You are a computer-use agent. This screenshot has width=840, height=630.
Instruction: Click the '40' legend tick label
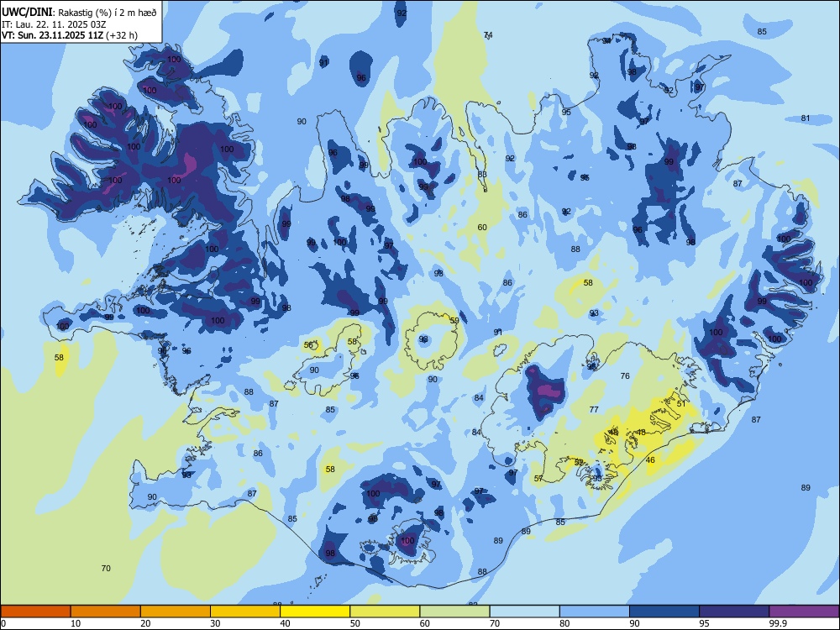pos(286,623)
